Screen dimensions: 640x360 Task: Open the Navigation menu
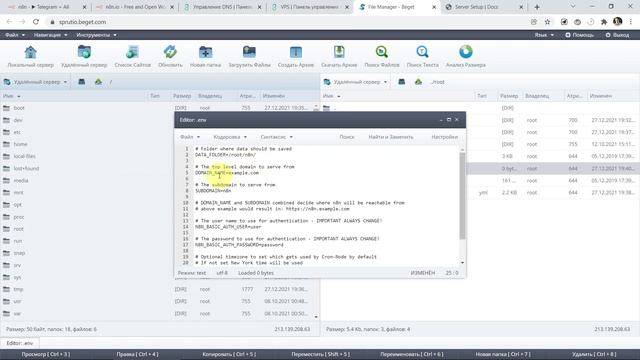coord(51,35)
